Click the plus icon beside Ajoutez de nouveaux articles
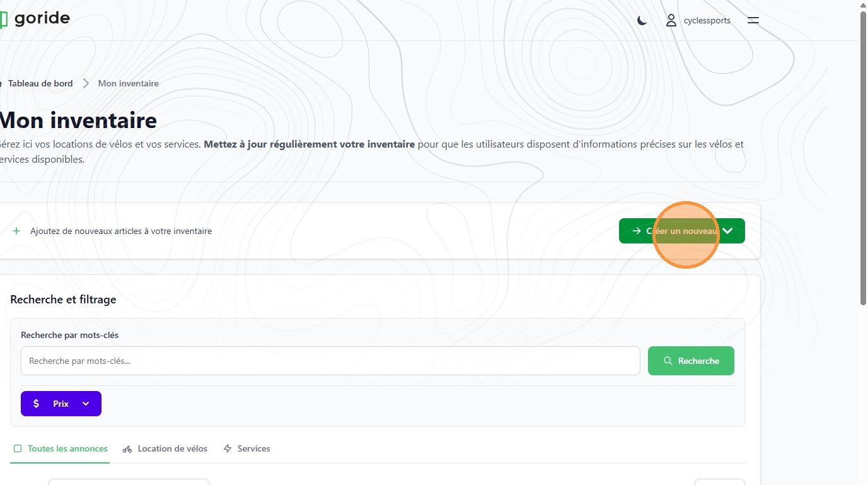The width and height of the screenshot is (868, 485). tap(16, 231)
